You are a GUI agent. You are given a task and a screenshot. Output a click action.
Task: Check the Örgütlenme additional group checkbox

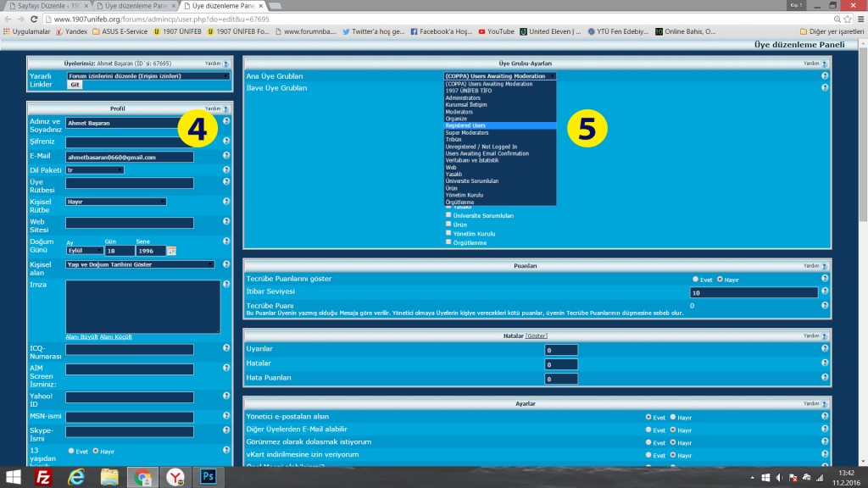(449, 242)
